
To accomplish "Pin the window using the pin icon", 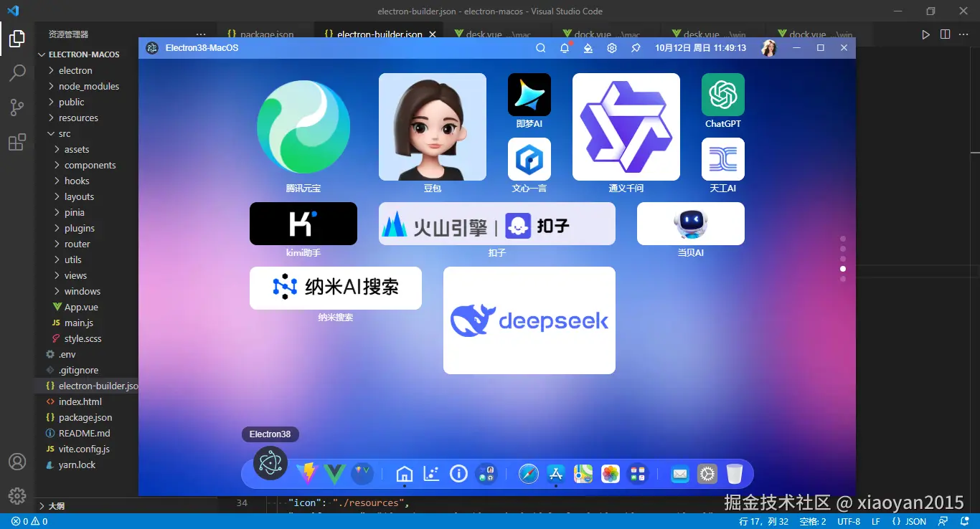I will [x=636, y=47].
